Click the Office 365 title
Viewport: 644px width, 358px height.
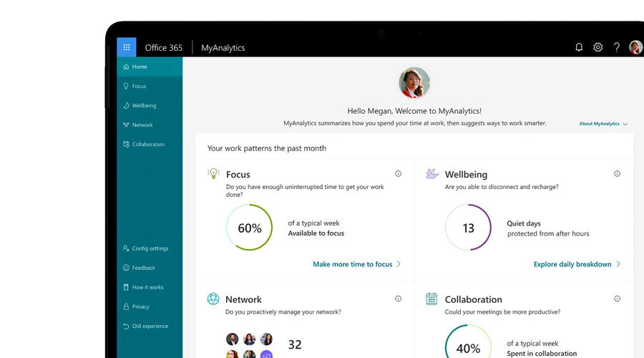163,48
